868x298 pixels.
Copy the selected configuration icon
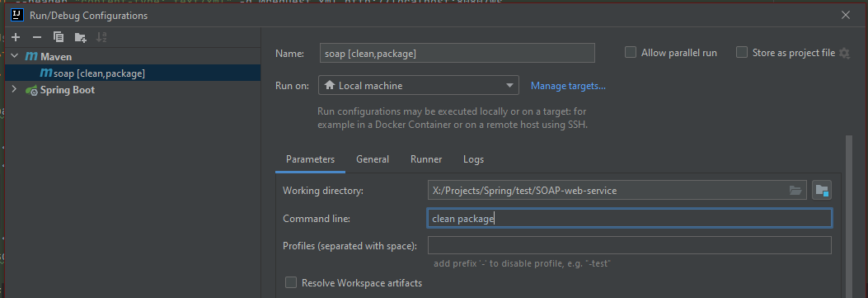tap(59, 37)
